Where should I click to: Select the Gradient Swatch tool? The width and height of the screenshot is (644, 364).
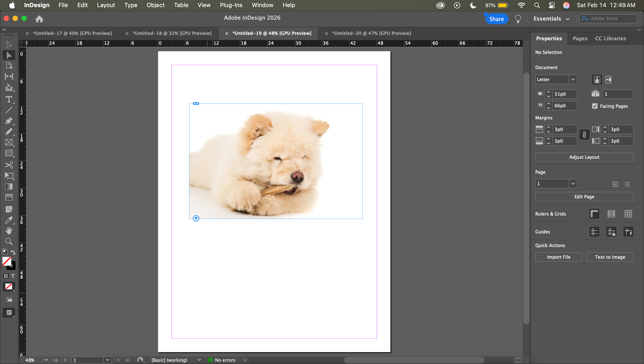(x=9, y=186)
